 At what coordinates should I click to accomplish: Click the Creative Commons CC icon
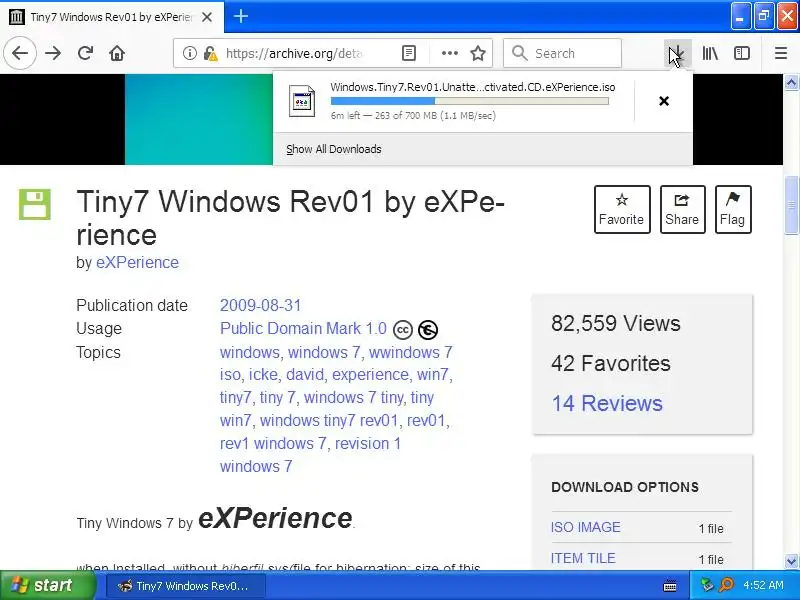click(x=403, y=330)
